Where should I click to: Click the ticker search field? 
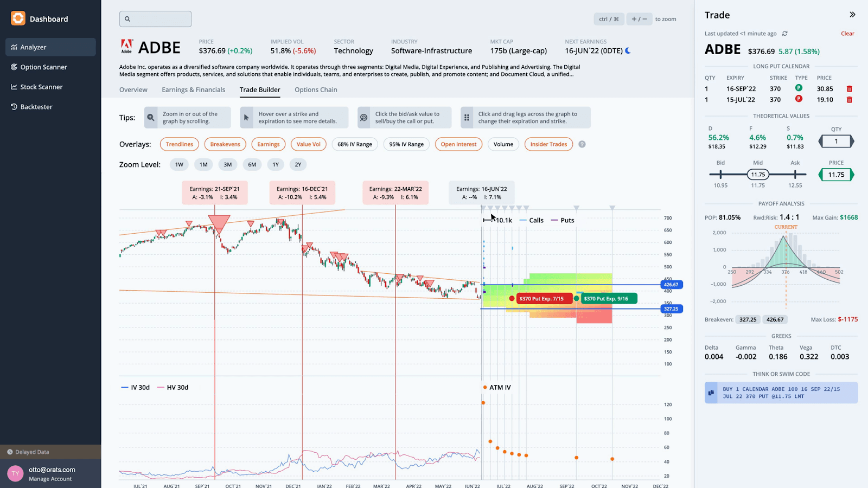tap(155, 19)
